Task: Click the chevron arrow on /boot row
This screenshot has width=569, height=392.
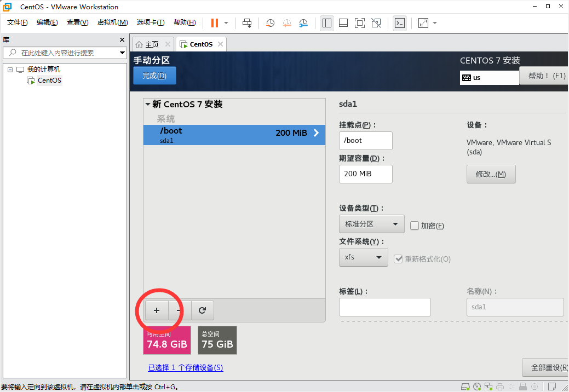Action: tap(316, 132)
